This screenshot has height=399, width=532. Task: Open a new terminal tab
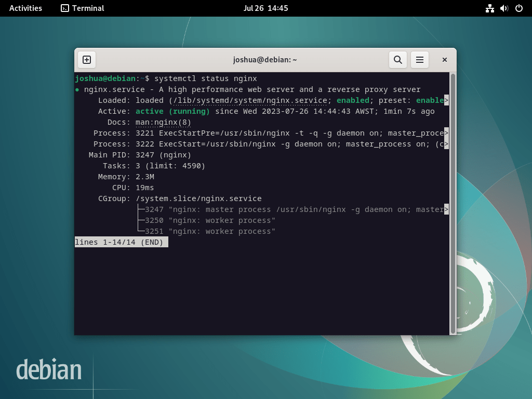(x=86, y=59)
